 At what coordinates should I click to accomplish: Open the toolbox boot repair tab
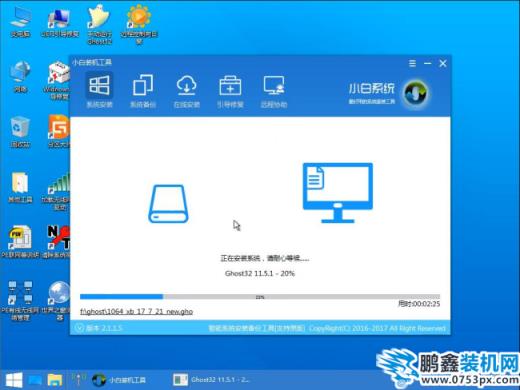230,91
